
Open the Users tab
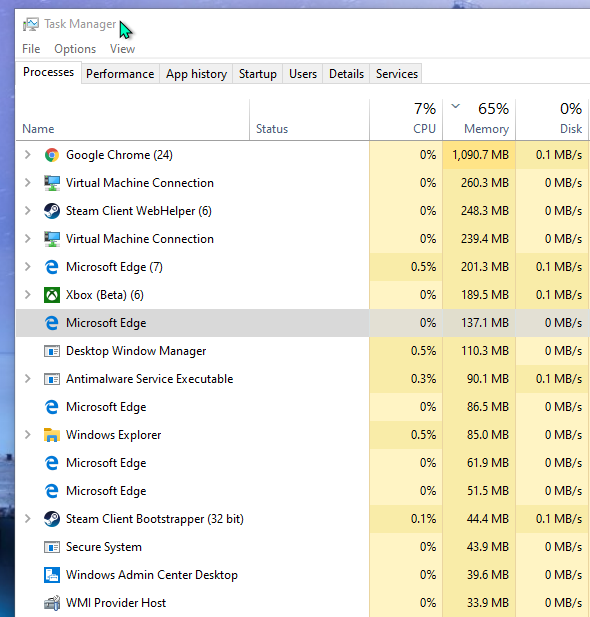[x=303, y=74]
